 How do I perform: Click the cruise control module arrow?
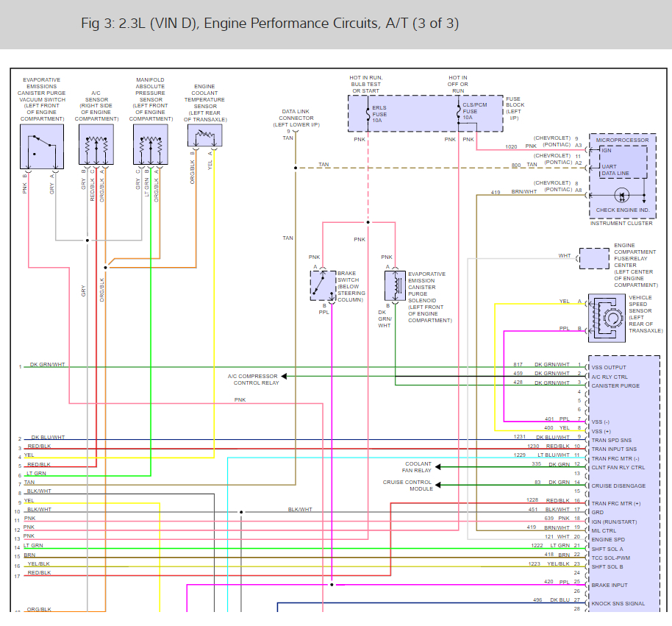point(438,485)
